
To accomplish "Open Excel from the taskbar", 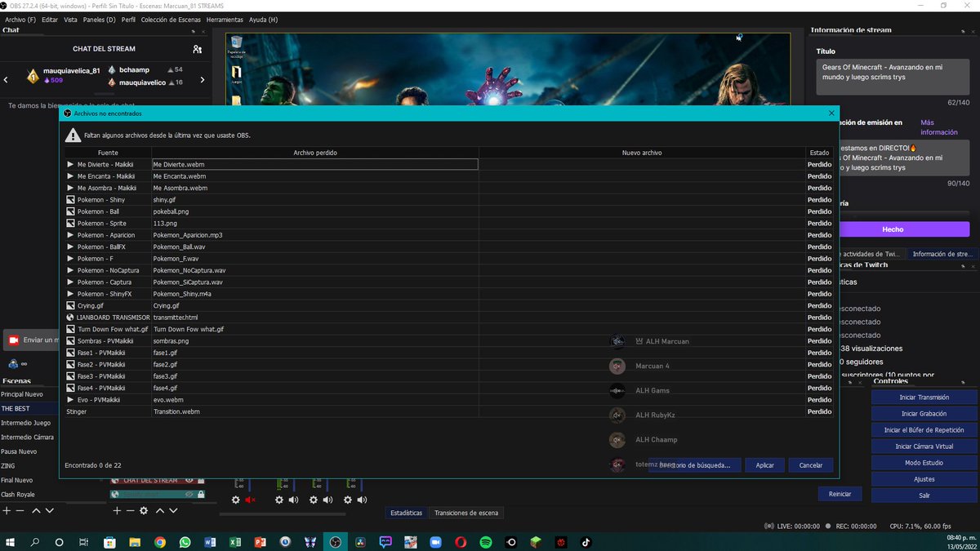I will [234, 542].
